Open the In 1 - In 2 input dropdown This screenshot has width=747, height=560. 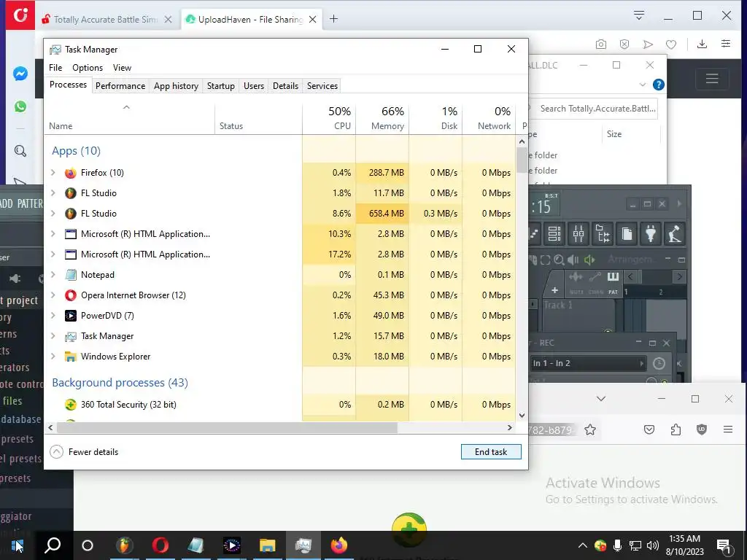coord(589,363)
